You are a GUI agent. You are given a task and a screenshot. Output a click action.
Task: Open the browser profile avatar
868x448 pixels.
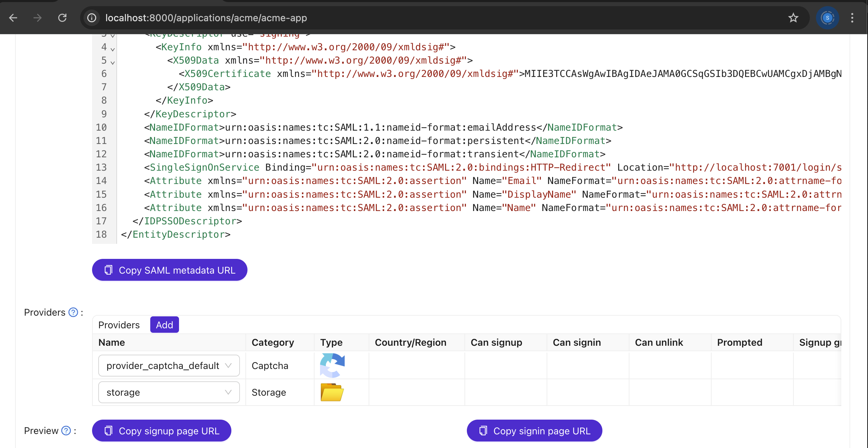click(827, 18)
